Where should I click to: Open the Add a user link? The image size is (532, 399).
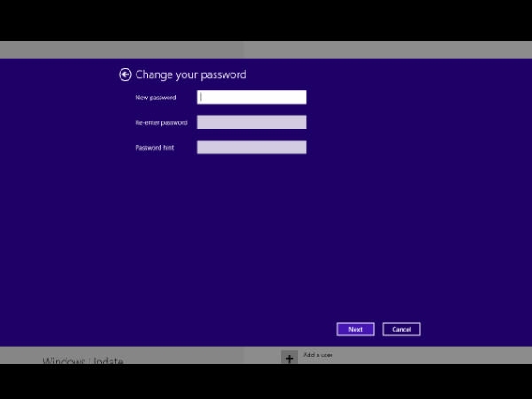coord(318,355)
